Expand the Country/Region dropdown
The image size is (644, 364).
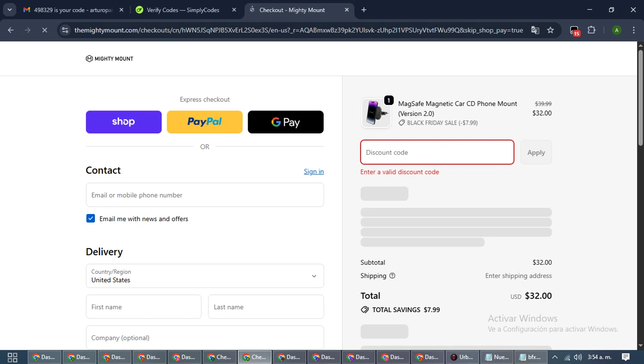point(205,276)
